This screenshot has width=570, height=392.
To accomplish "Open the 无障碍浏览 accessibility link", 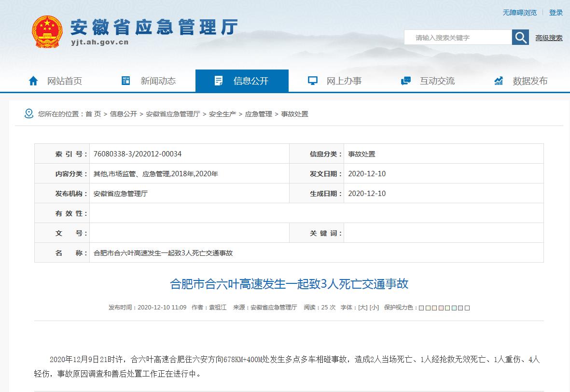I will click(x=519, y=13).
